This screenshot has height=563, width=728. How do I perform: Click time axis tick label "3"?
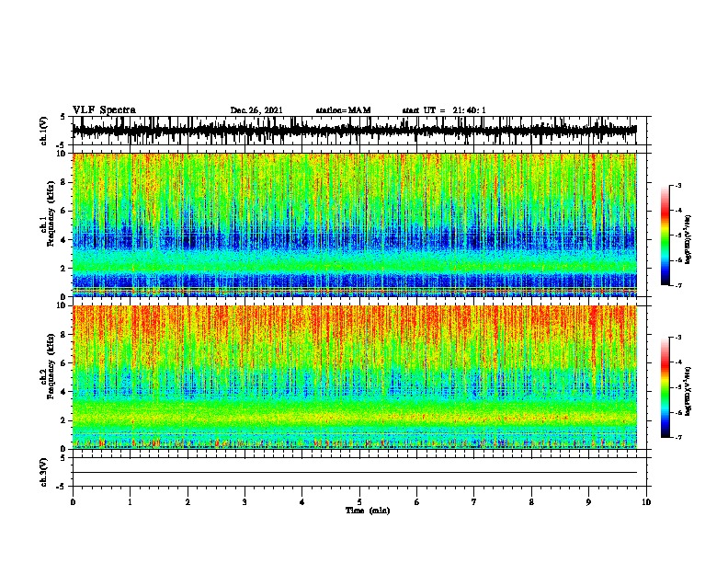tap(245, 502)
